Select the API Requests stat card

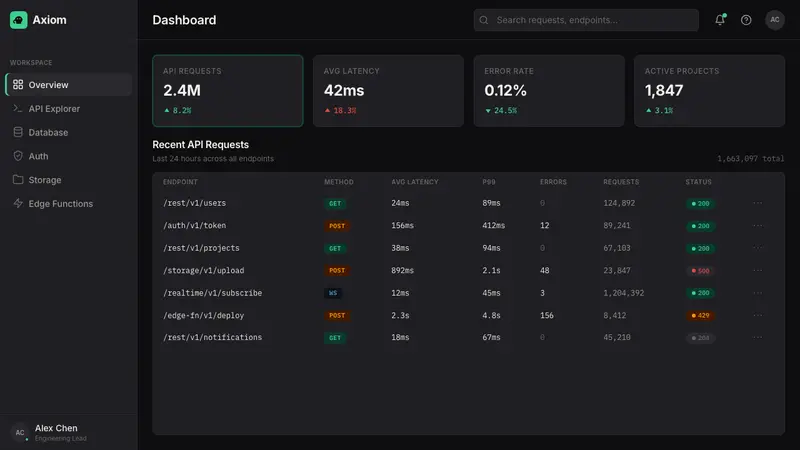tap(228, 91)
